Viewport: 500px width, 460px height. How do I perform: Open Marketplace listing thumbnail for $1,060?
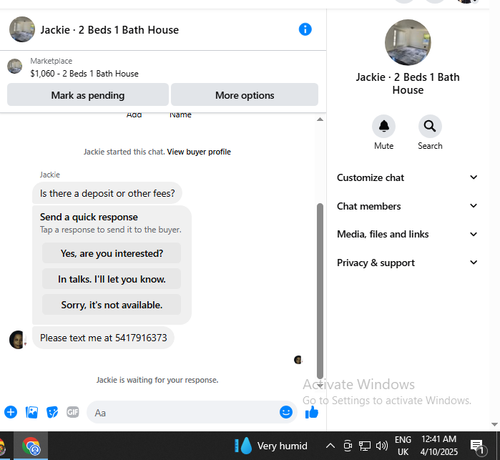[x=15, y=66]
